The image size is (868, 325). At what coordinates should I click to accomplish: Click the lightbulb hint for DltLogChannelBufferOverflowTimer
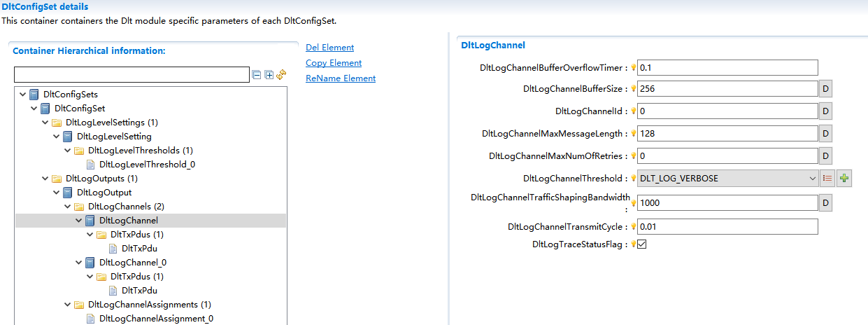634,68
